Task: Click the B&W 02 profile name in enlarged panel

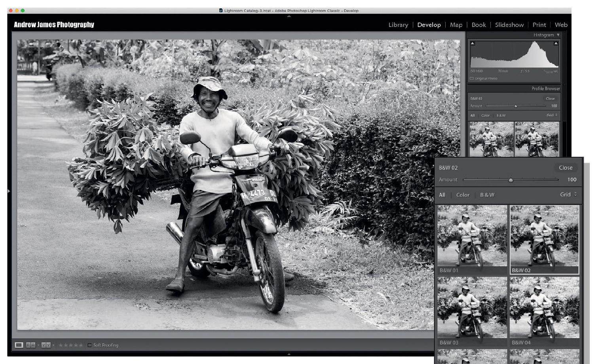Action: (x=448, y=168)
